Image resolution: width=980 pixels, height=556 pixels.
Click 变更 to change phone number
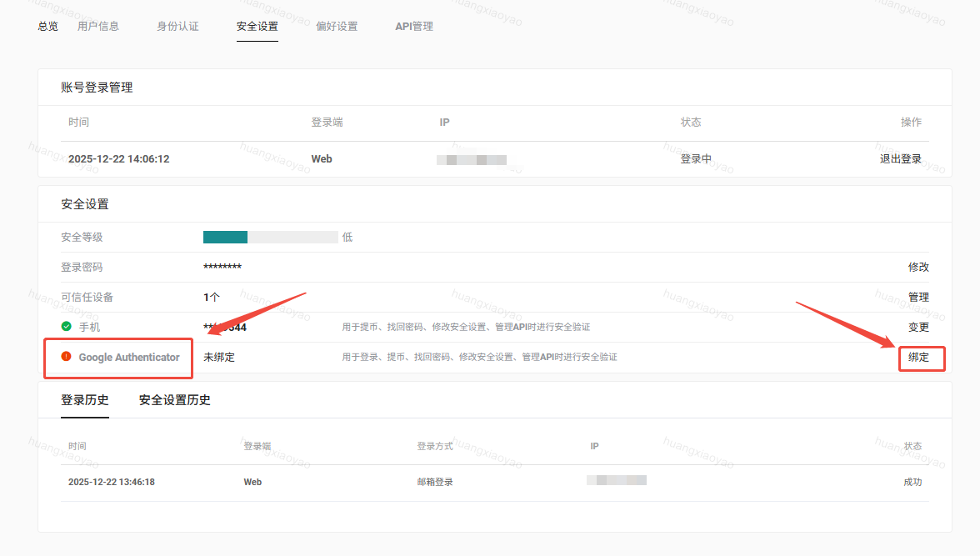coord(918,327)
